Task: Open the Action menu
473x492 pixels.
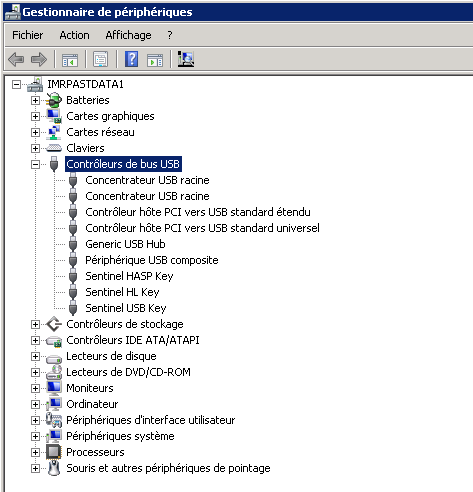Action: click(74, 35)
